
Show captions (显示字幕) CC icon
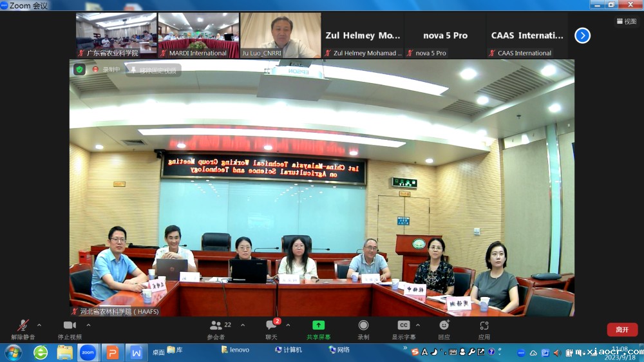[403, 326]
